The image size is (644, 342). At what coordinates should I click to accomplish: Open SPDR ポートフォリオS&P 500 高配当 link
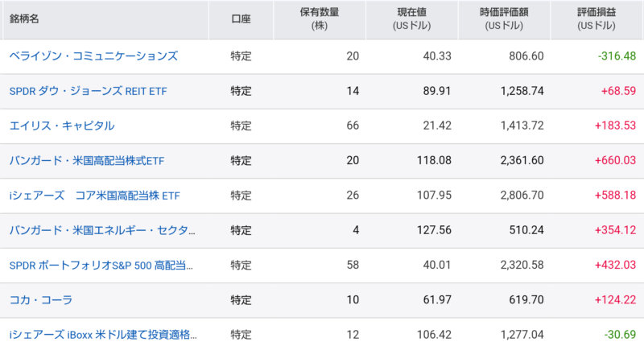click(x=101, y=266)
